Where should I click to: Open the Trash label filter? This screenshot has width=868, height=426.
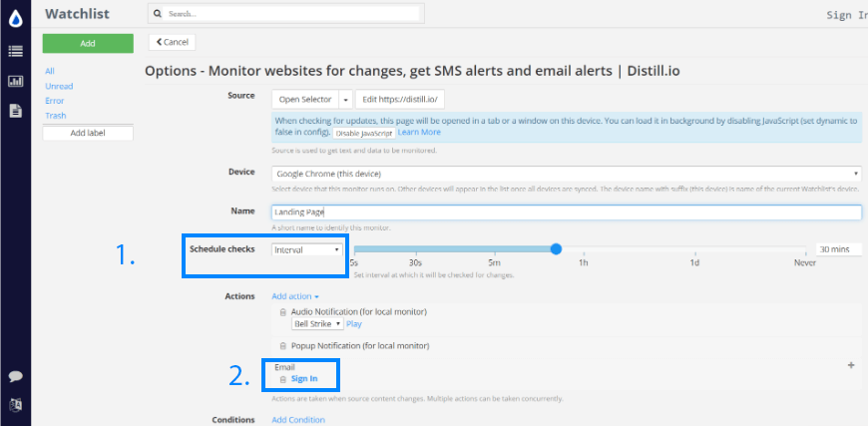[55, 116]
